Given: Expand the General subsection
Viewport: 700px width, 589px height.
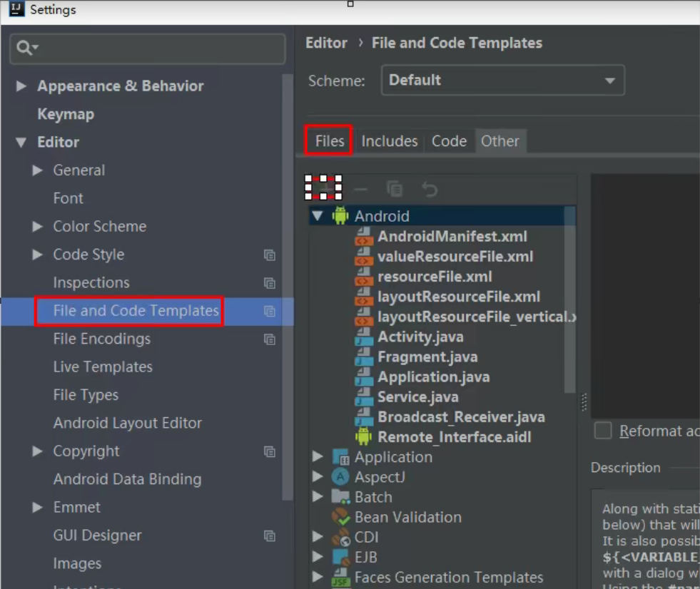Looking at the screenshot, I should click(x=38, y=170).
